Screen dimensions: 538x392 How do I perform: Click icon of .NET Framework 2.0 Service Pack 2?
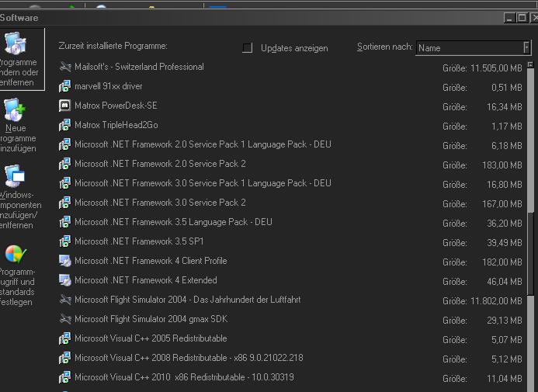[65, 164]
